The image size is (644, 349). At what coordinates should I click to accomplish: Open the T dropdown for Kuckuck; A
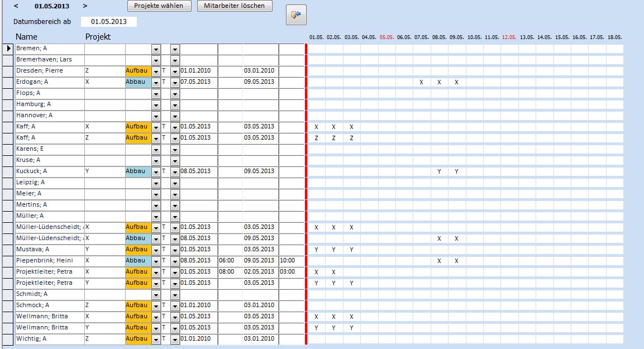tap(175, 172)
